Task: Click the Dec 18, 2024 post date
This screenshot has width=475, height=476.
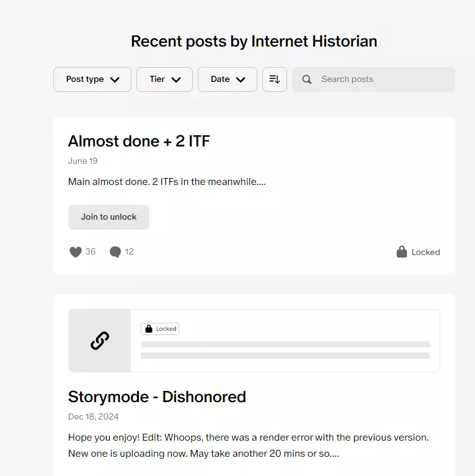Action: (x=93, y=416)
